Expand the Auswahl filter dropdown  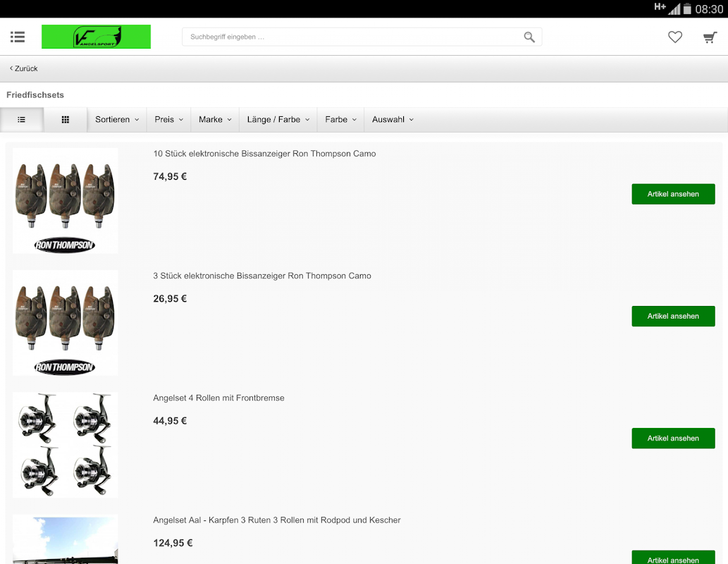pos(393,119)
